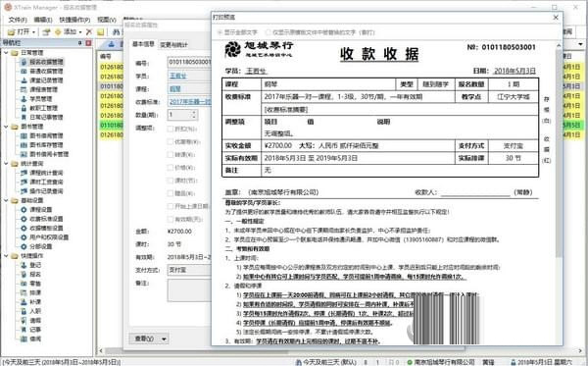Click the 学员 name link in the dialog
Viewport: 588px width, 366px height.
point(177,77)
